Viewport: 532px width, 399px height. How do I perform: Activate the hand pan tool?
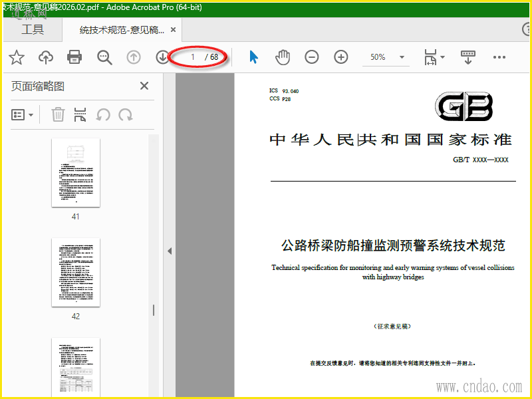tap(282, 57)
